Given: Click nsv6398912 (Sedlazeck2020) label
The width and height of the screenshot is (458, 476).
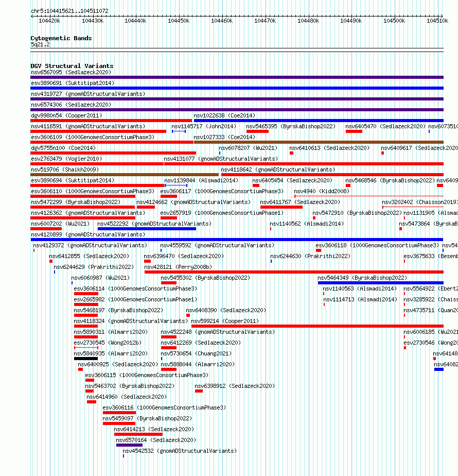Looking at the screenshot, I should [x=235, y=386].
